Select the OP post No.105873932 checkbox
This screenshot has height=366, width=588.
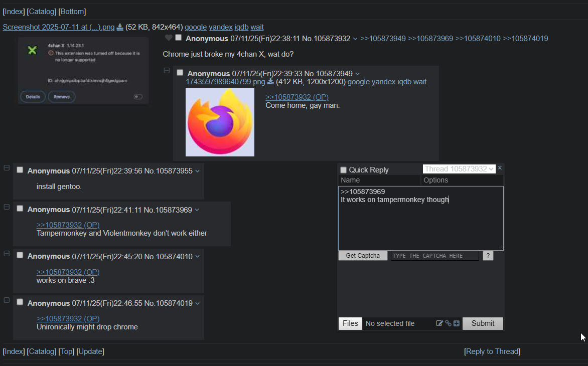tap(179, 38)
